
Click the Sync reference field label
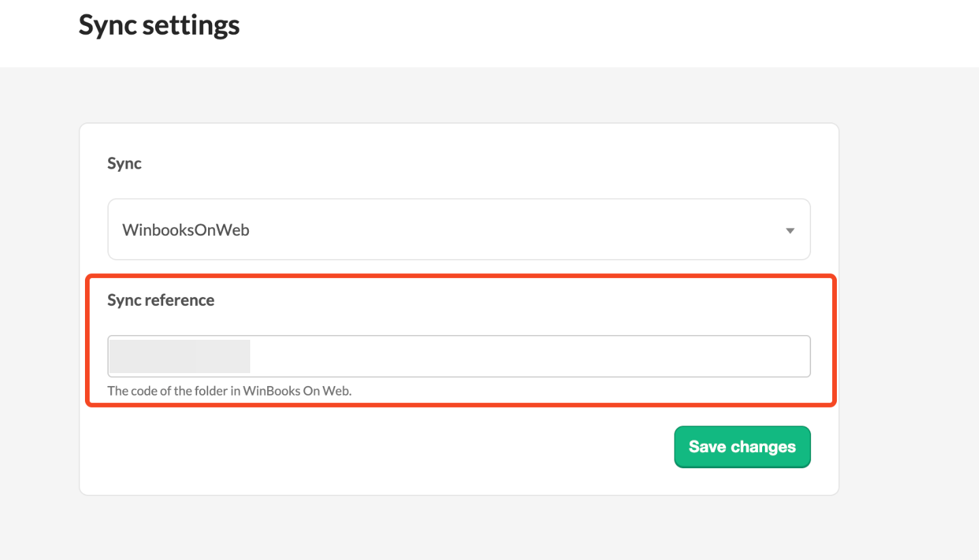[x=160, y=300]
